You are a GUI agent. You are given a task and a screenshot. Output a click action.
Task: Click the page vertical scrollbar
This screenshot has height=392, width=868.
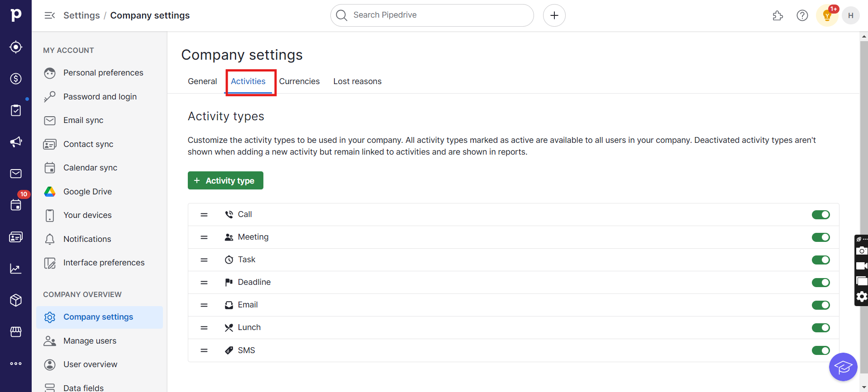[863, 208]
